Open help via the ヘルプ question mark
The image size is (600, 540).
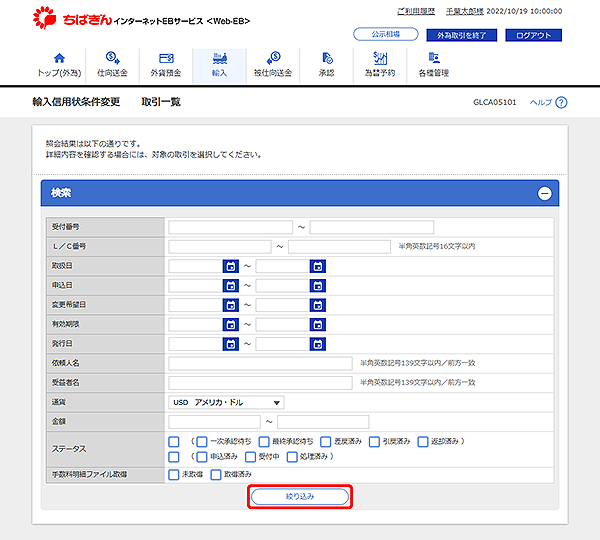pyautogui.click(x=561, y=102)
